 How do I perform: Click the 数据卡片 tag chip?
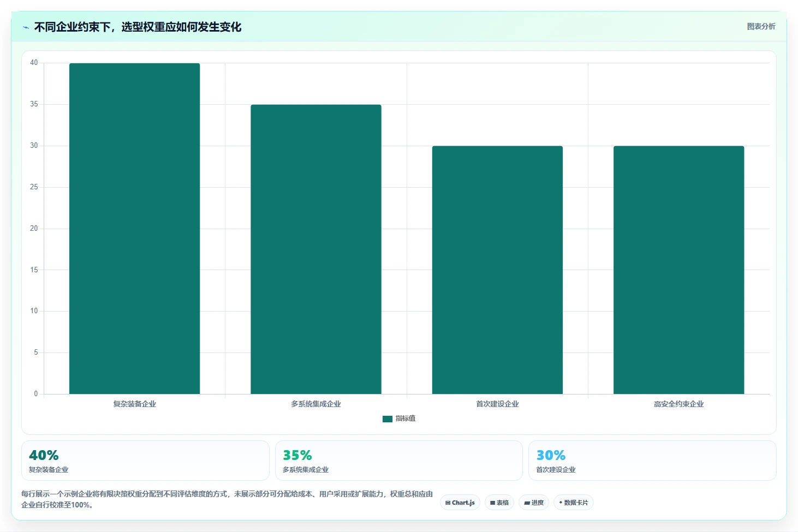[x=574, y=503]
